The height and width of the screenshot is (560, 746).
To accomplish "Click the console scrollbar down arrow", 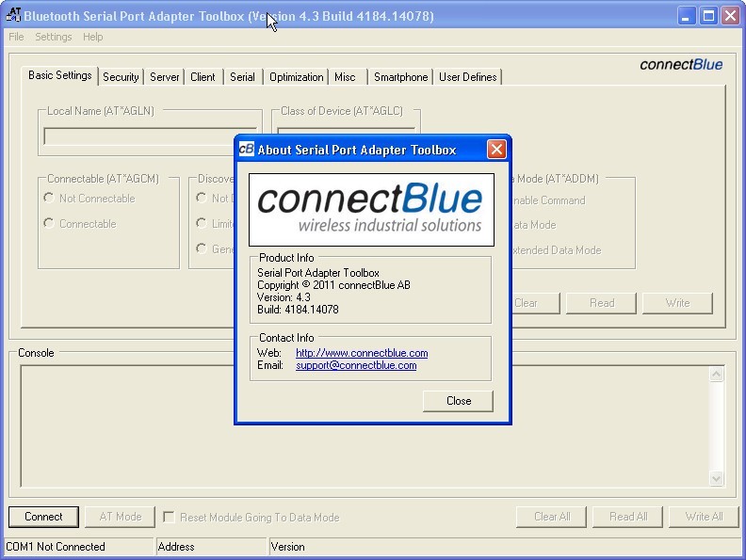I will pyautogui.click(x=716, y=478).
